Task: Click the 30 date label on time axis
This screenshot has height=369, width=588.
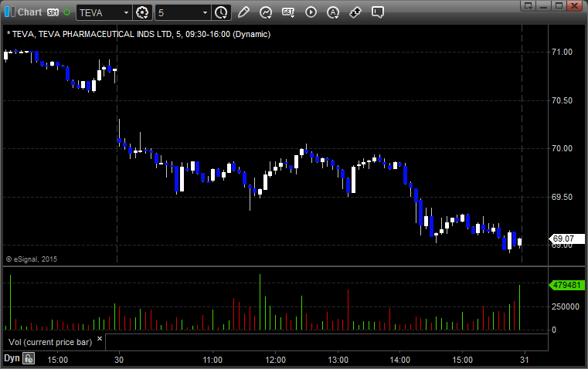Action: click(119, 360)
